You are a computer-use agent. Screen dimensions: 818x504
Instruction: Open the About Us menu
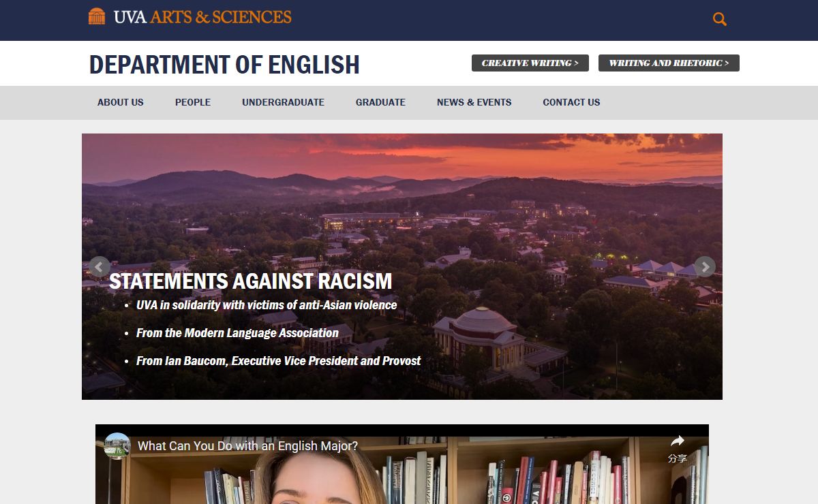click(x=121, y=102)
